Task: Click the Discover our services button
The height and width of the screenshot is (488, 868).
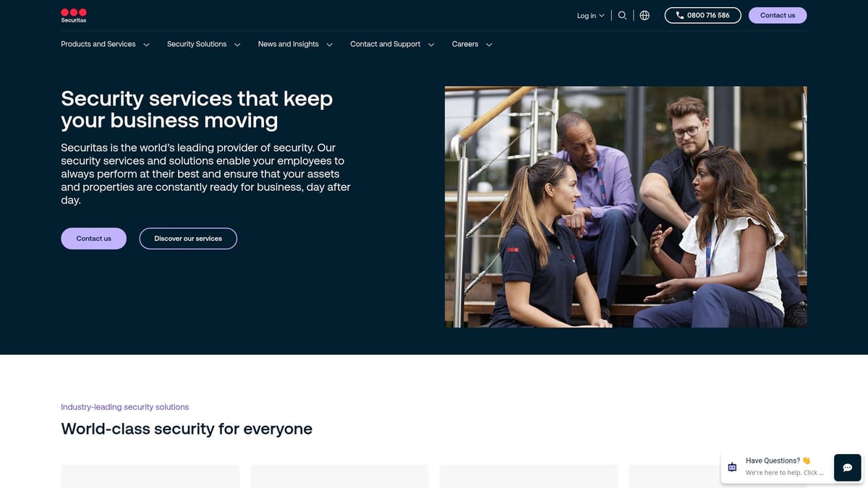Action: (x=188, y=239)
